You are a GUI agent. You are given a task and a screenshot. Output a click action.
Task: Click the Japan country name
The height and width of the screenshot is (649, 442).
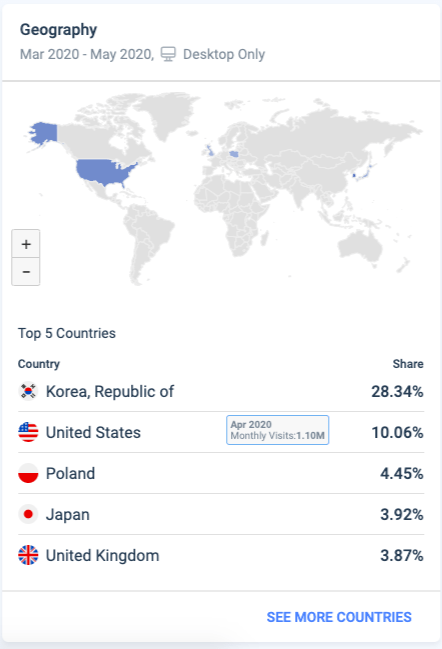pos(67,514)
